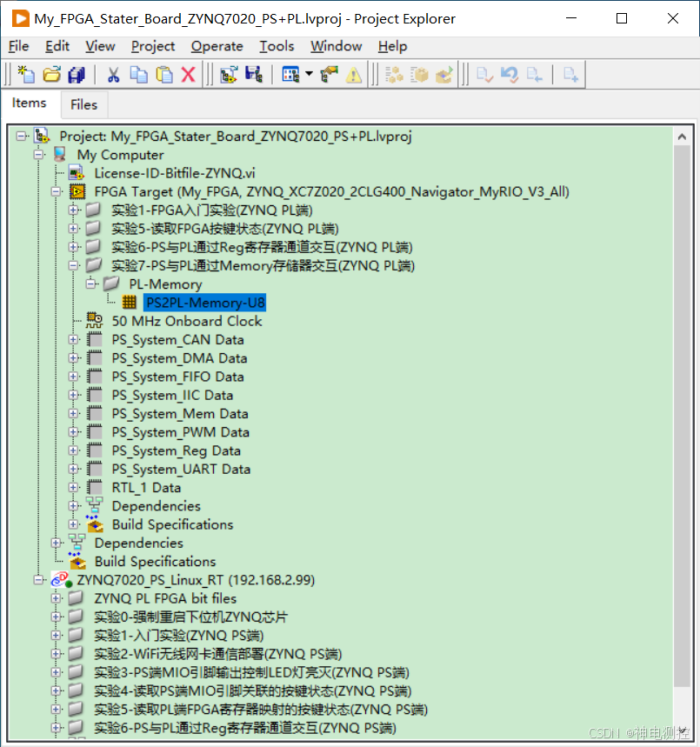Screen dimensions: 700x747
Task: Open the View menu
Action: (x=100, y=46)
